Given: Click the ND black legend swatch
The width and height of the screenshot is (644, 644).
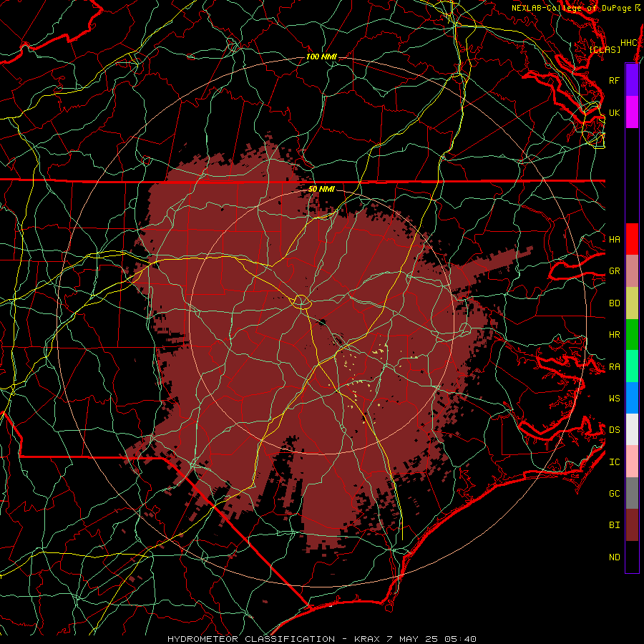Looking at the screenshot, I should point(632,557).
